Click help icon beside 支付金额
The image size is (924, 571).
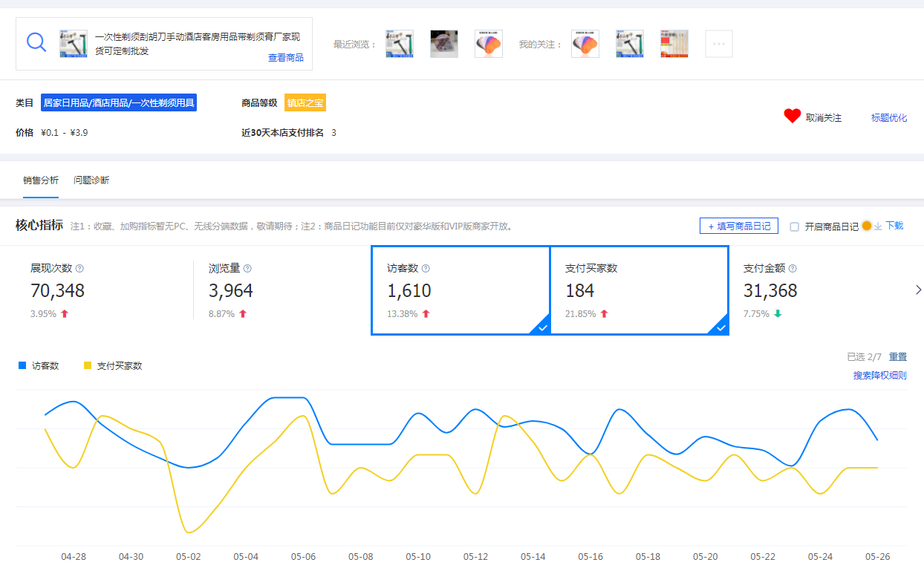pyautogui.click(x=793, y=269)
